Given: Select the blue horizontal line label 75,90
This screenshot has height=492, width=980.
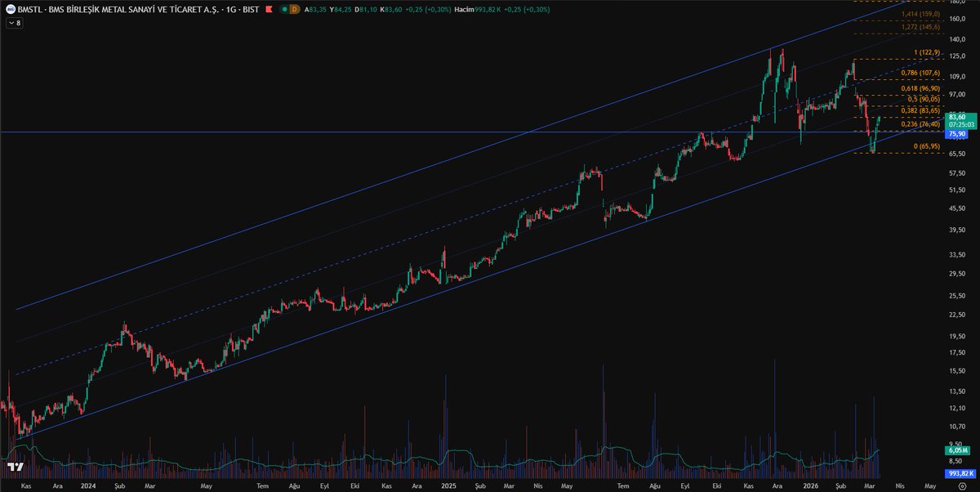Looking at the screenshot, I should coord(955,133).
